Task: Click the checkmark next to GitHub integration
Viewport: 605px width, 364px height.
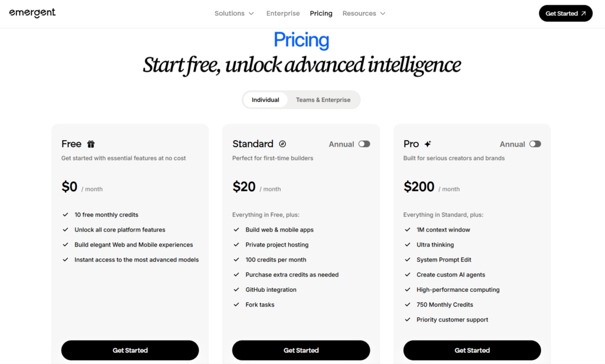Action: click(x=238, y=290)
